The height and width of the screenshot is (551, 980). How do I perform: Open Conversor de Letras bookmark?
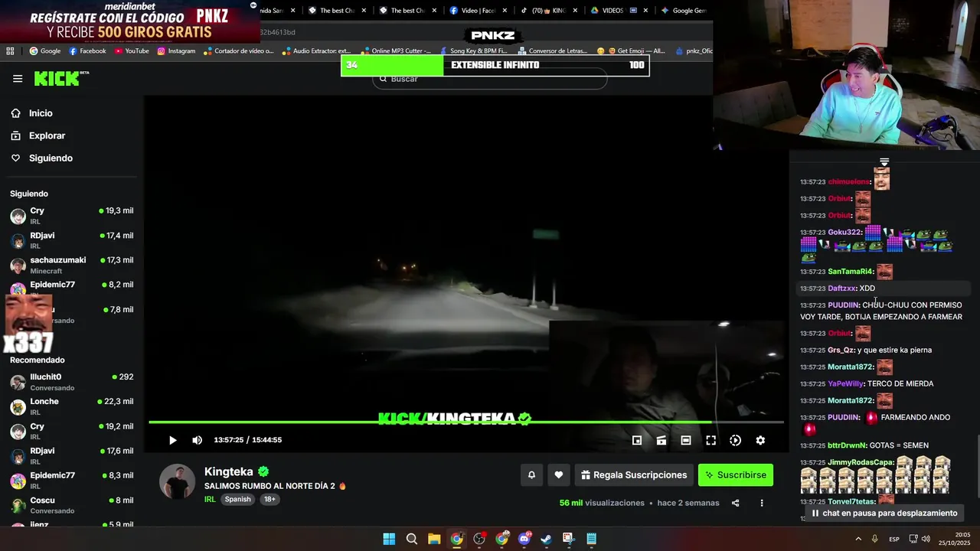point(552,51)
